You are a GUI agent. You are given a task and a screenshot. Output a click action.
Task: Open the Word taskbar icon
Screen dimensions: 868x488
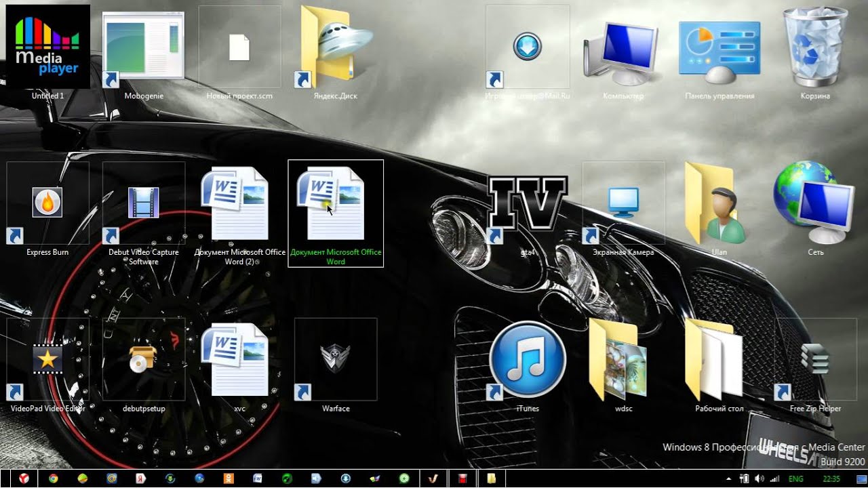[257, 479]
